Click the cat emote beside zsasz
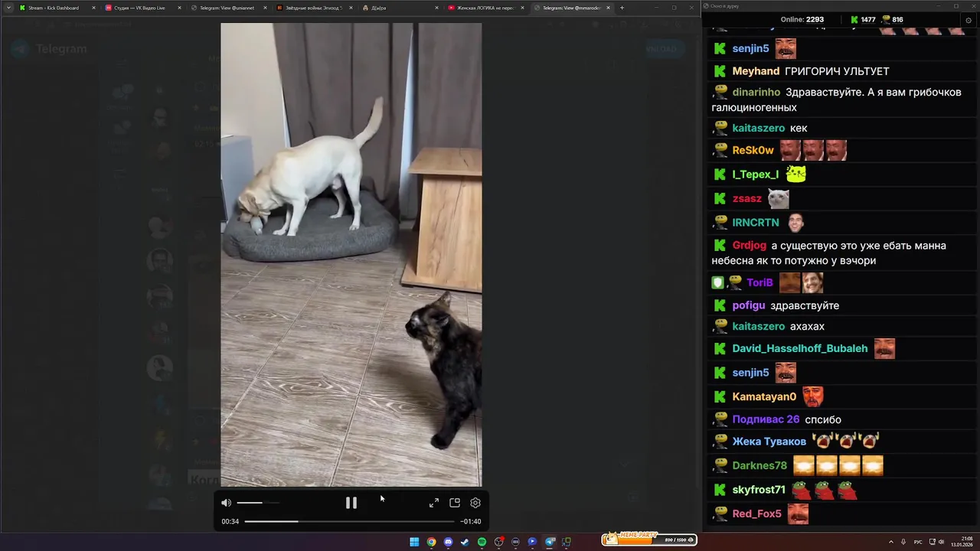 pyautogui.click(x=779, y=199)
